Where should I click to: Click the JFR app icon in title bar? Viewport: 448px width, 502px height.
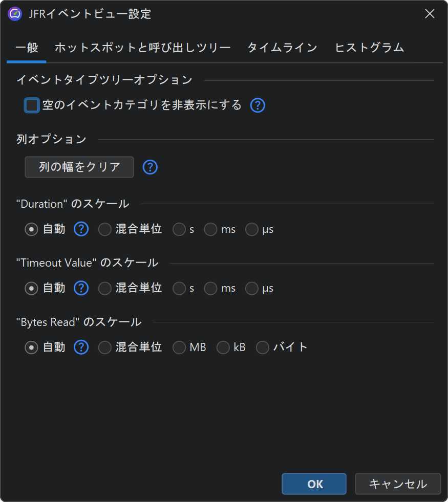(15, 14)
